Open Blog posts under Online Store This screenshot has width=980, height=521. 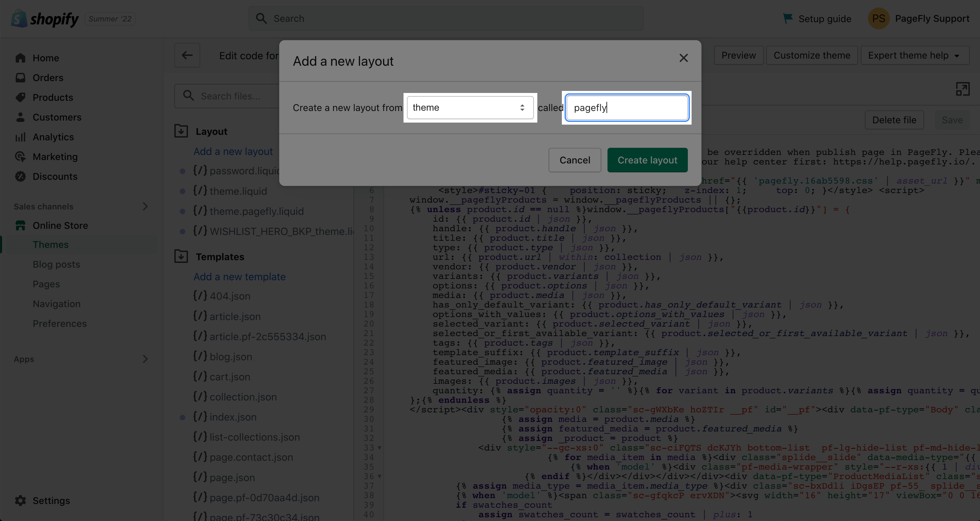tap(56, 264)
